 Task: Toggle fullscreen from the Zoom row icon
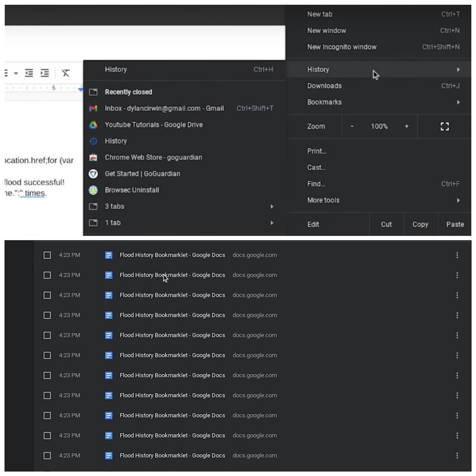point(444,126)
